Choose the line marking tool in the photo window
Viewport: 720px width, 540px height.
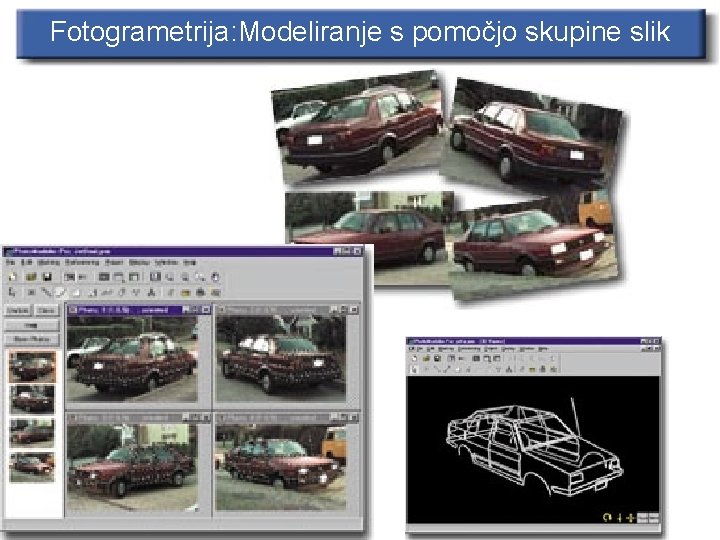pos(46,292)
